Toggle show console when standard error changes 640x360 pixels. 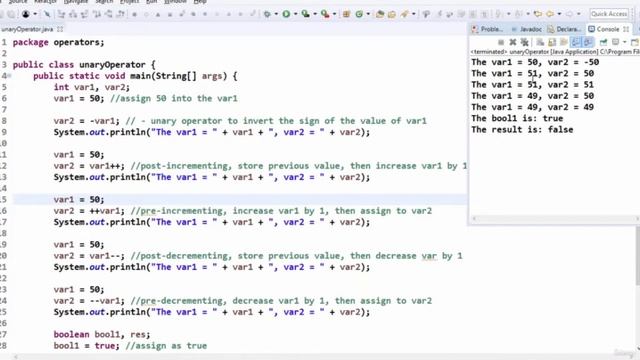pos(588,42)
